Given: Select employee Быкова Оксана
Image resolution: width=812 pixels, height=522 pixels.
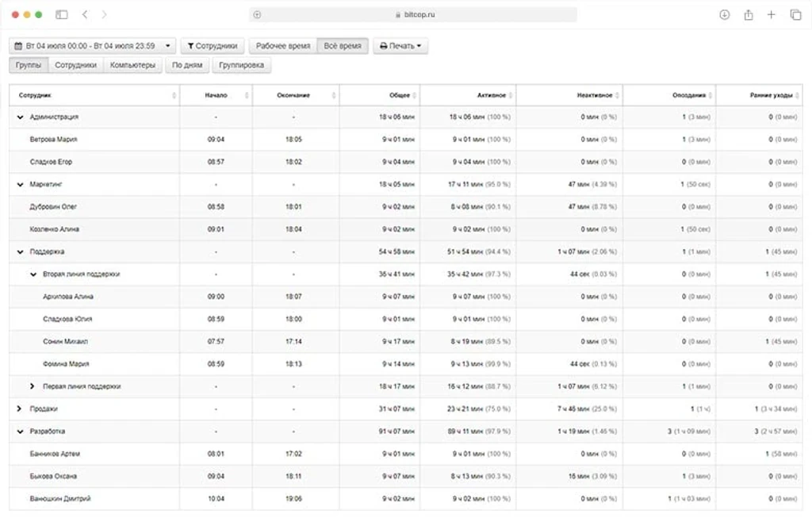Looking at the screenshot, I should pyautogui.click(x=53, y=477).
